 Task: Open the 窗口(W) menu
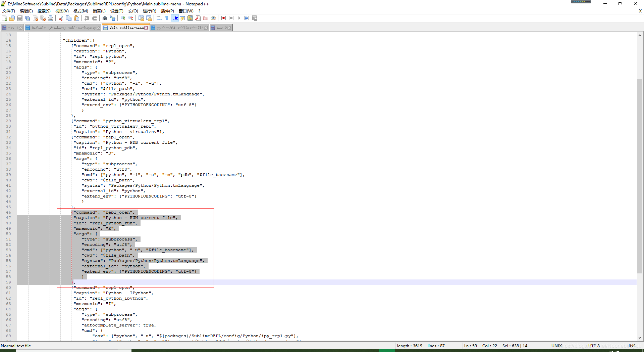pos(186,11)
